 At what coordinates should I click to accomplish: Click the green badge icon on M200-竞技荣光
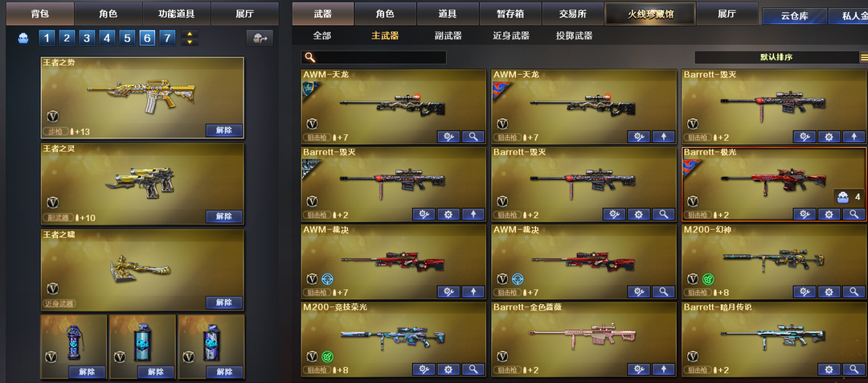(327, 356)
